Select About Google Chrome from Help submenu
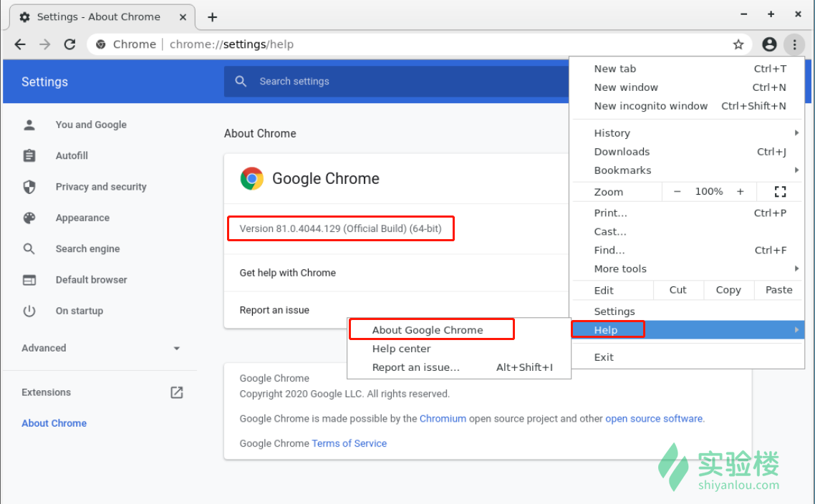The height and width of the screenshot is (504, 815). point(428,330)
